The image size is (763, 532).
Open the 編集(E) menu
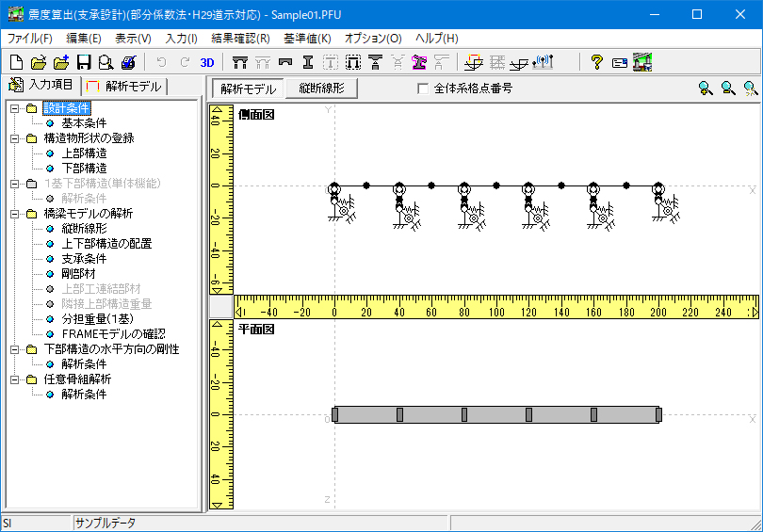84,39
